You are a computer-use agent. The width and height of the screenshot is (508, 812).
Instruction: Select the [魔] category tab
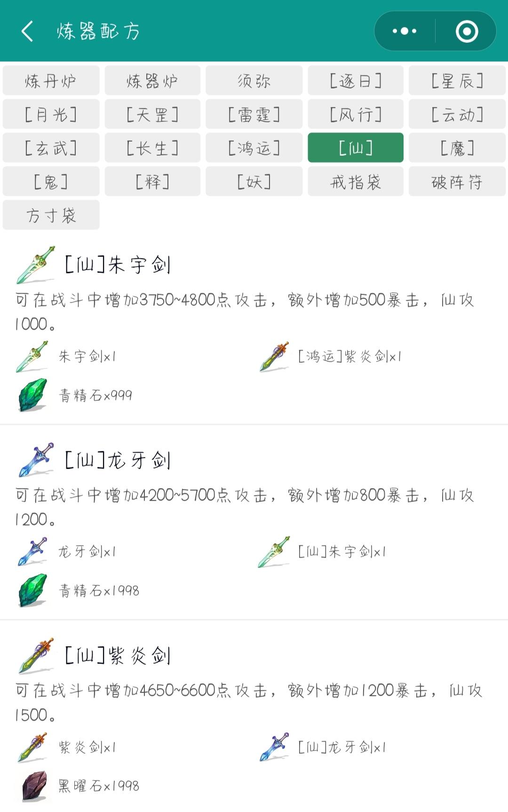(x=457, y=148)
